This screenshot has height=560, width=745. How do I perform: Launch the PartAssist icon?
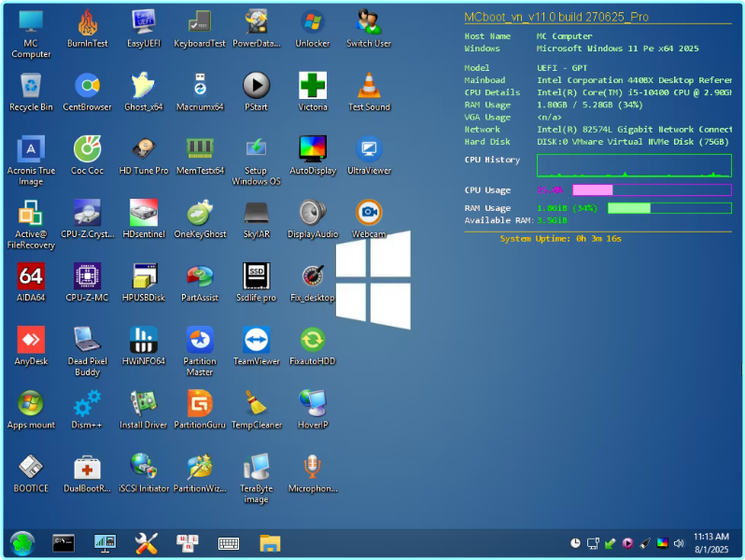200,283
